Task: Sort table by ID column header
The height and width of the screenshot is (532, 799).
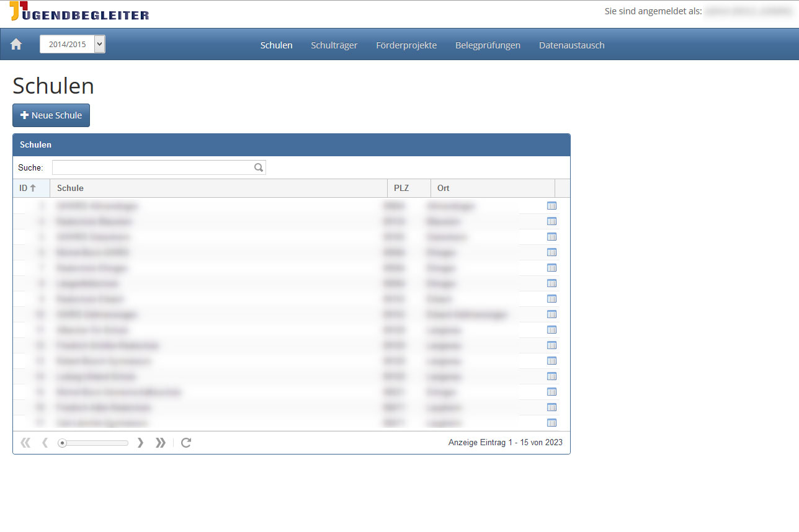Action: coord(27,188)
